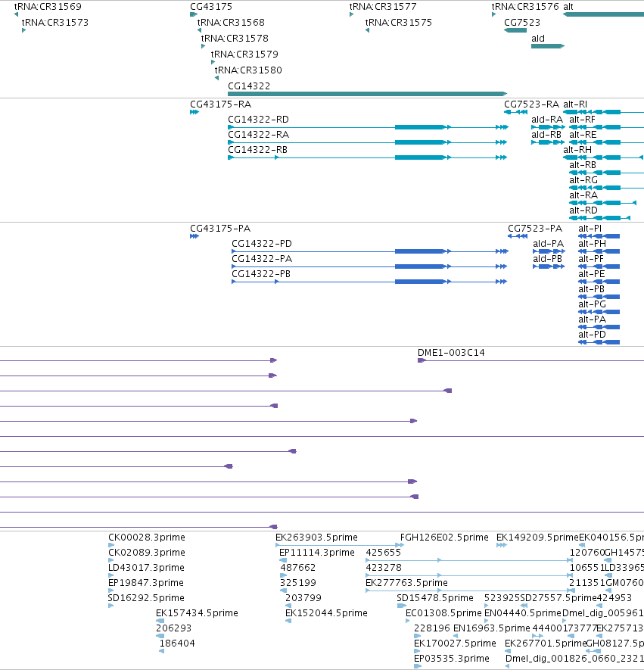Click alt-RI transcript label

click(x=575, y=104)
